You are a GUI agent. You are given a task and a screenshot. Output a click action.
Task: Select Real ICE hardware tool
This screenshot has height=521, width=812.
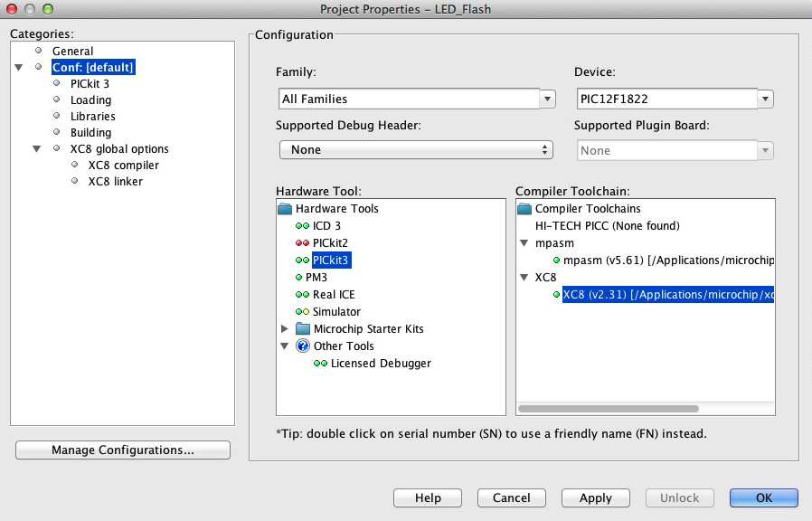(x=334, y=295)
